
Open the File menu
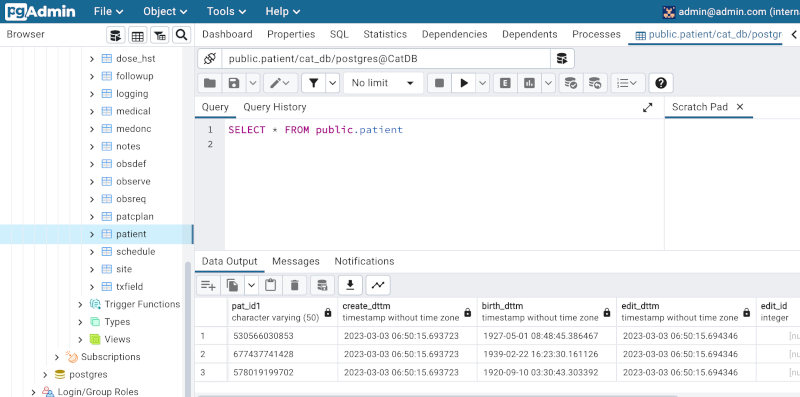coord(109,11)
